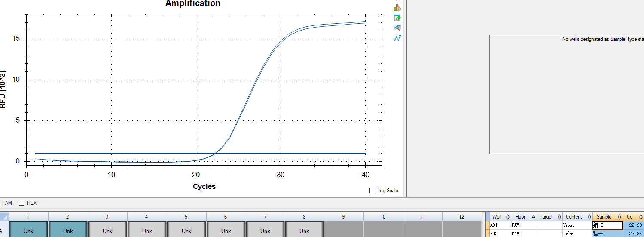The height and width of the screenshot is (237, 644).
Task: Click the Sample cell for well A02
Action: pos(607,234)
